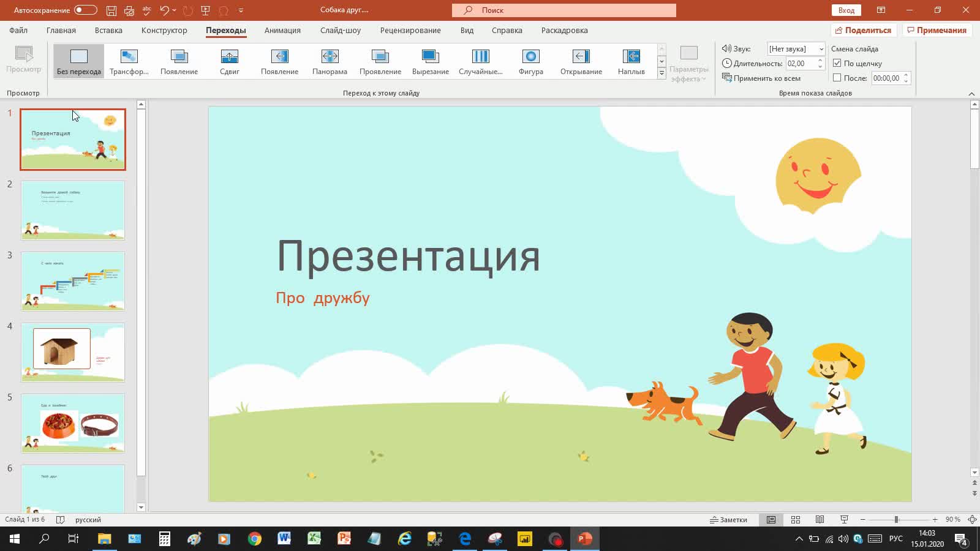The height and width of the screenshot is (551, 980).
Task: Open the Анимация tab
Action: pyautogui.click(x=282, y=30)
